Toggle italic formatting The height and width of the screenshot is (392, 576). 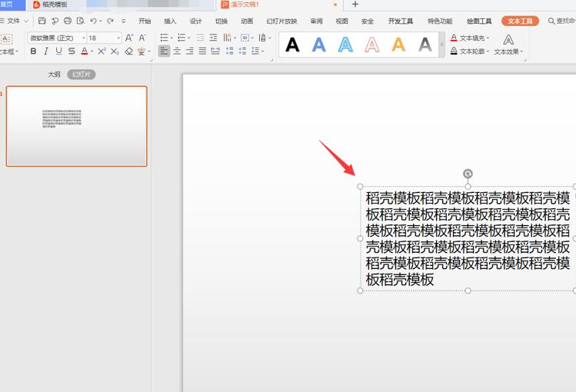(46, 51)
